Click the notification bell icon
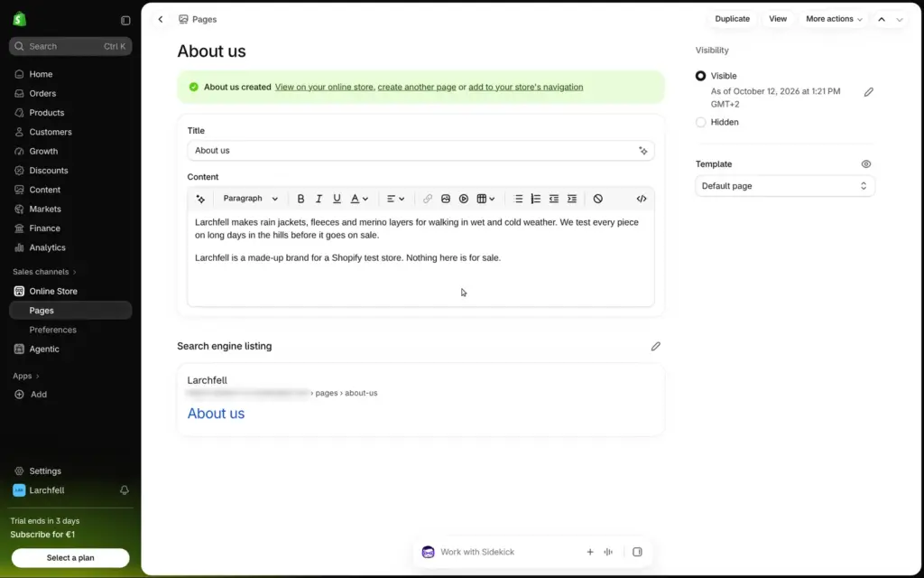 pyautogui.click(x=125, y=490)
